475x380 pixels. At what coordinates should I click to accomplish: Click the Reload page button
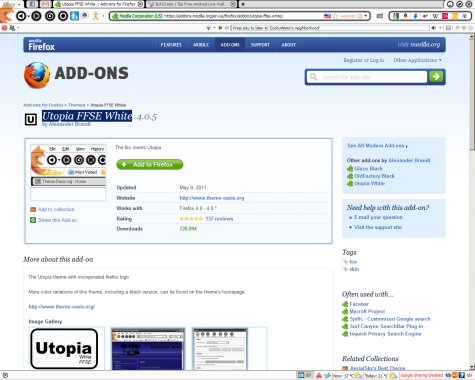tap(50, 16)
